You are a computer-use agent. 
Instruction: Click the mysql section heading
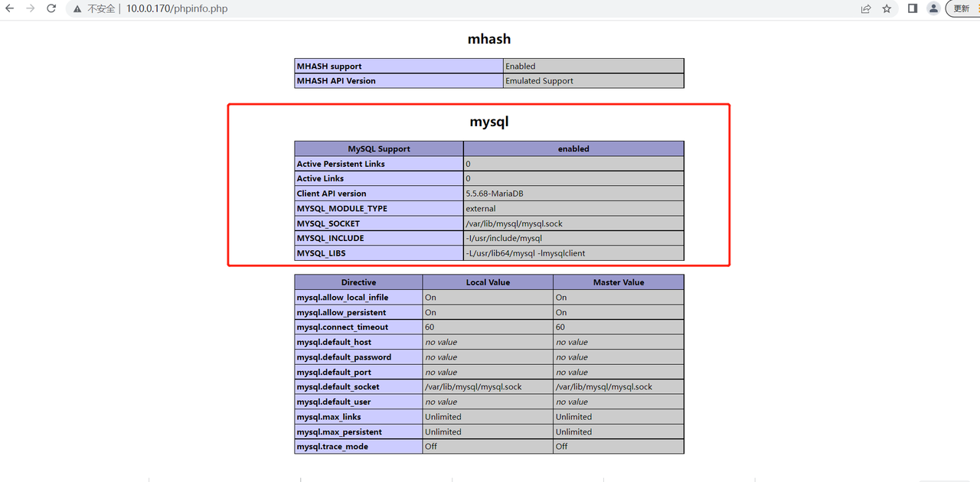tap(489, 122)
